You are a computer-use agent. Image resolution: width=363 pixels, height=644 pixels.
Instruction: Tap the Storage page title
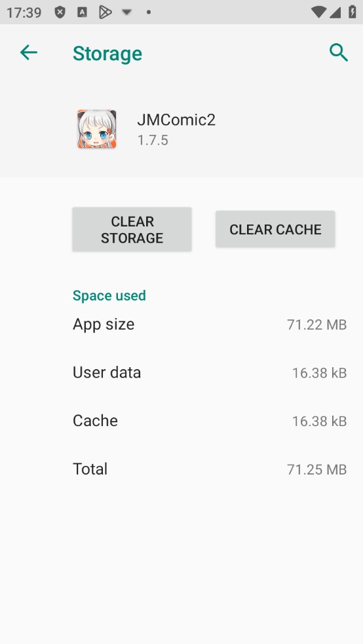coord(107,54)
